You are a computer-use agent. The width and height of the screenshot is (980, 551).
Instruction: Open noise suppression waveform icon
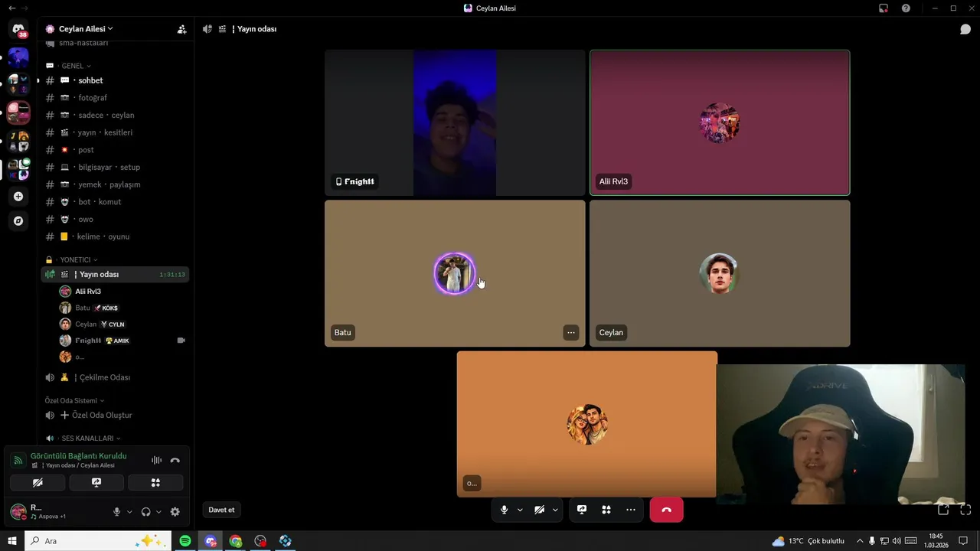tap(156, 460)
